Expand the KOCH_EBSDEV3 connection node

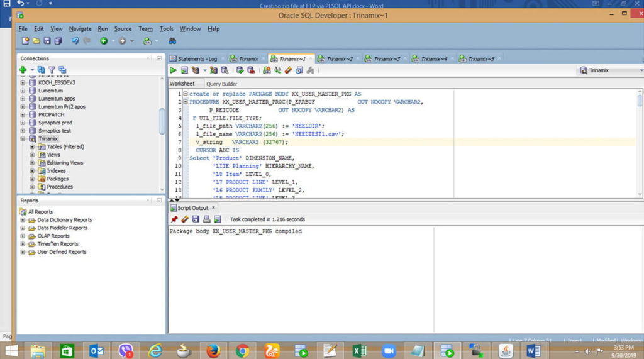tap(23, 82)
